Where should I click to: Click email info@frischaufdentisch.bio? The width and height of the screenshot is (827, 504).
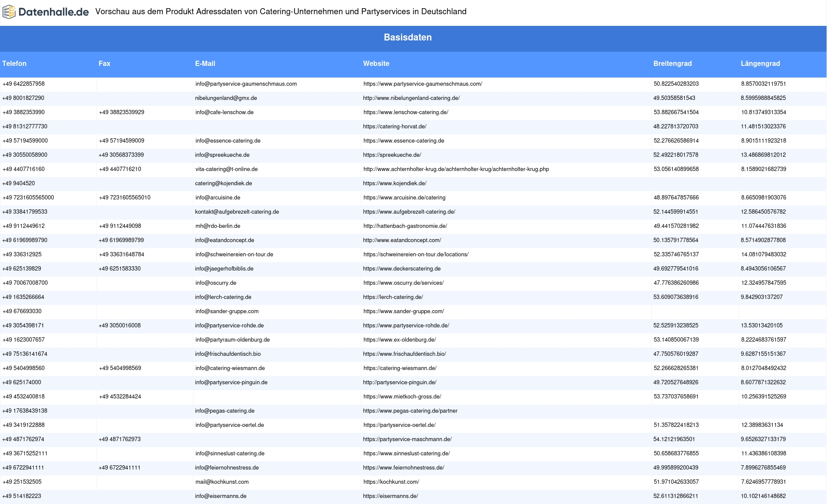click(x=228, y=354)
